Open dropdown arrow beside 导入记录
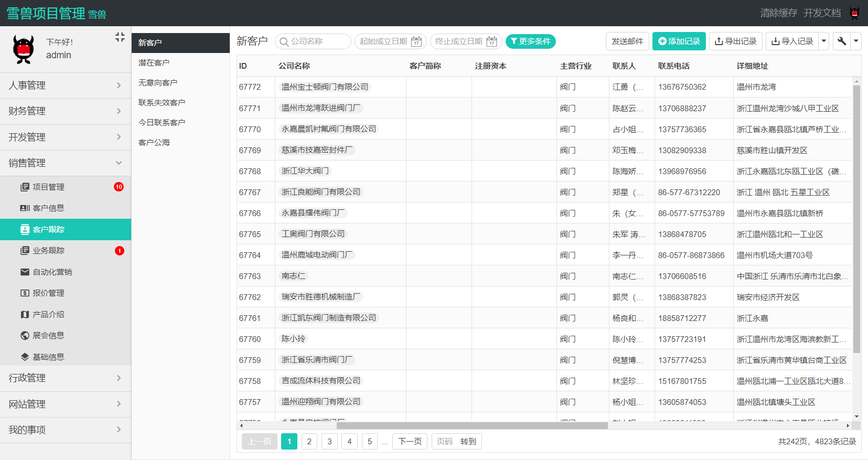 [823, 41]
